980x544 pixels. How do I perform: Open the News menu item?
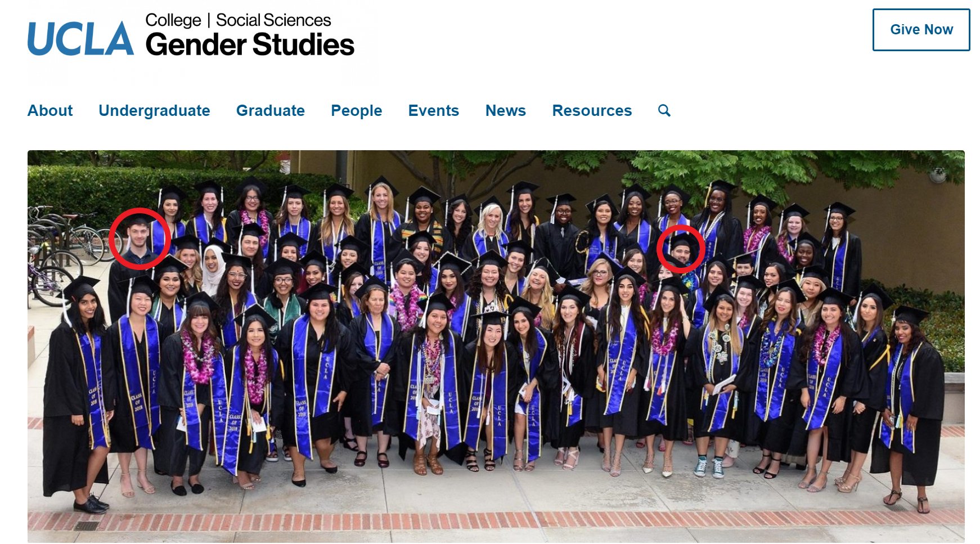tap(506, 110)
